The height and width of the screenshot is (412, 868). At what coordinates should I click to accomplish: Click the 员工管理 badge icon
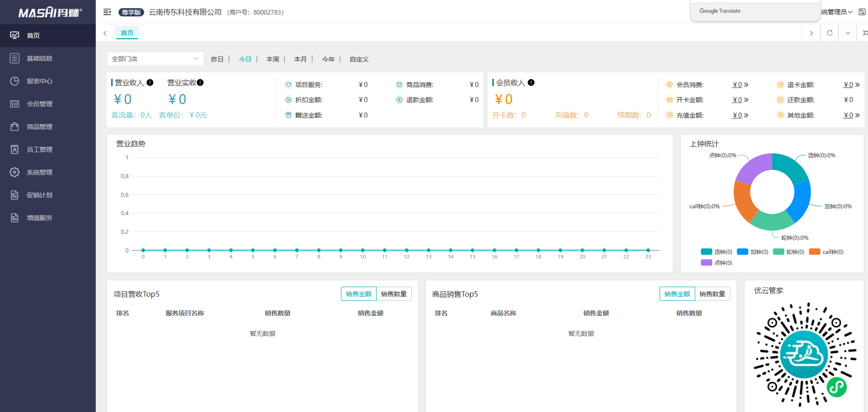[x=15, y=149]
